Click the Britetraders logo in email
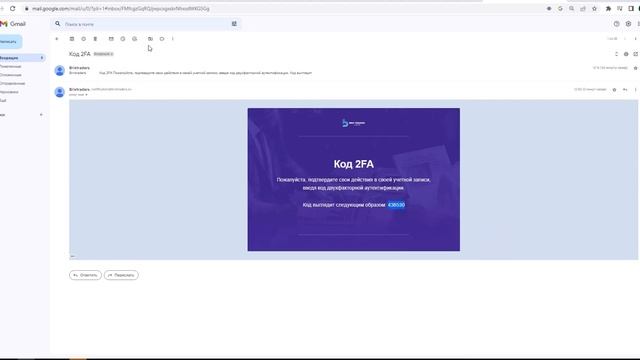The width and height of the screenshot is (640, 360). (353, 123)
